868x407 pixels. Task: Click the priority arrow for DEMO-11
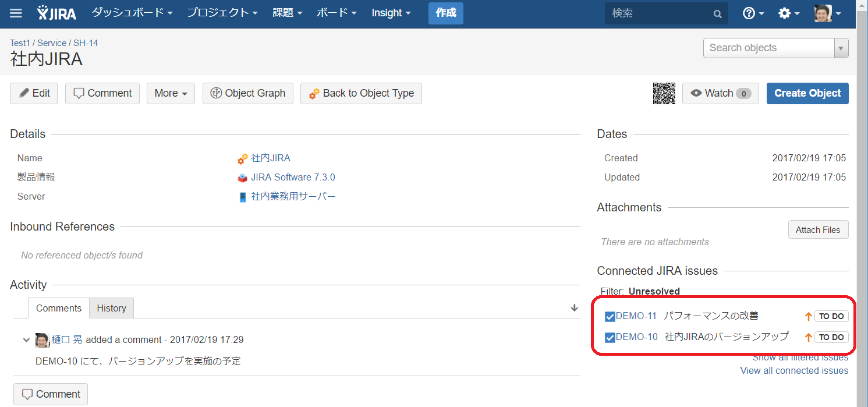[808, 317]
